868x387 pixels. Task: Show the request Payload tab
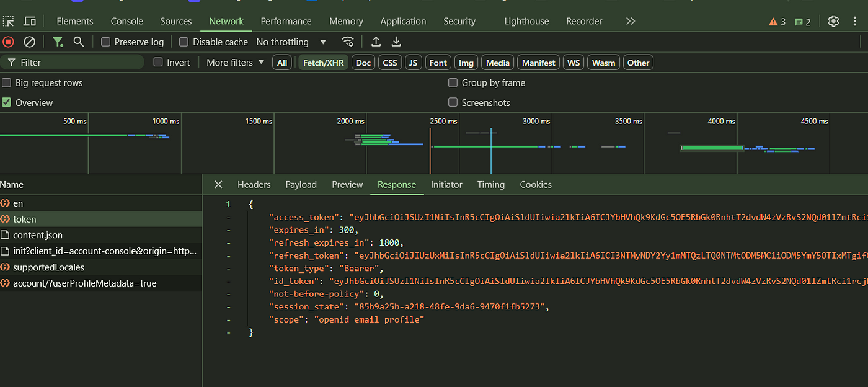(301, 184)
